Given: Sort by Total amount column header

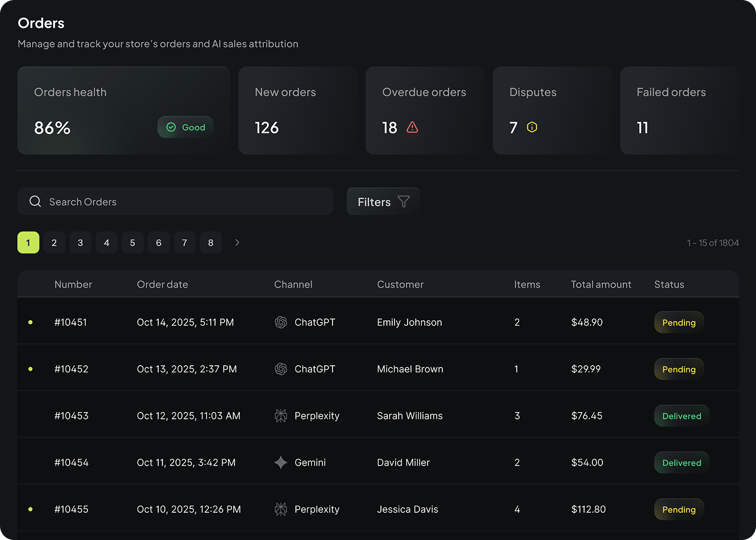Looking at the screenshot, I should tap(601, 285).
